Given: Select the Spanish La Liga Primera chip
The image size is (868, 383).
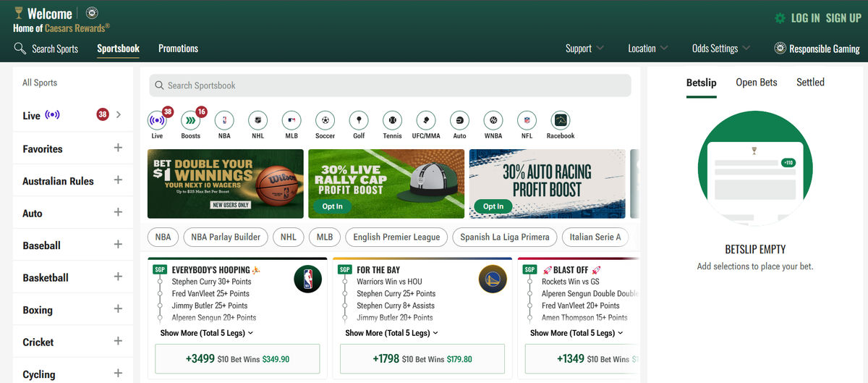Looking at the screenshot, I should coord(505,237).
